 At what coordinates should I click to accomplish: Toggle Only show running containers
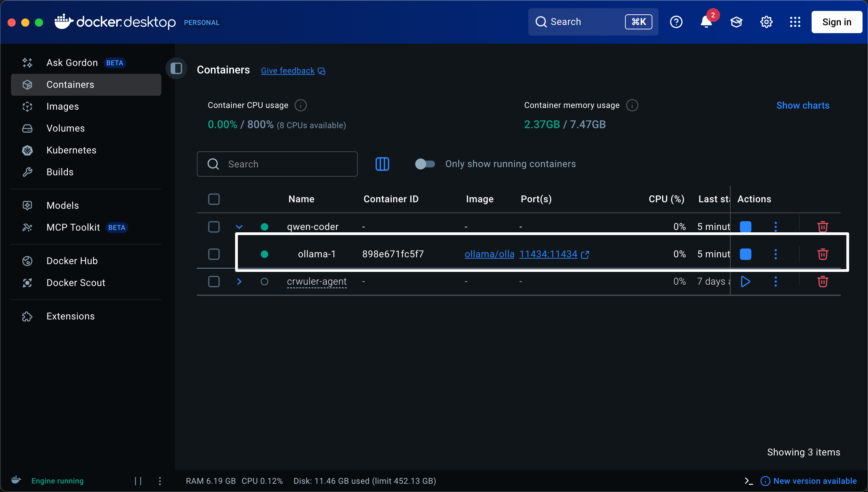pyautogui.click(x=425, y=164)
